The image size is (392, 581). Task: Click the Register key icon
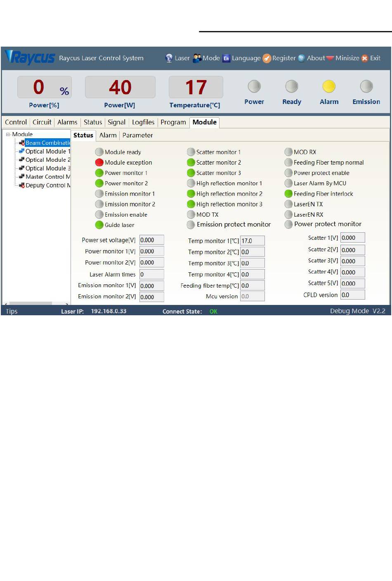(x=267, y=58)
